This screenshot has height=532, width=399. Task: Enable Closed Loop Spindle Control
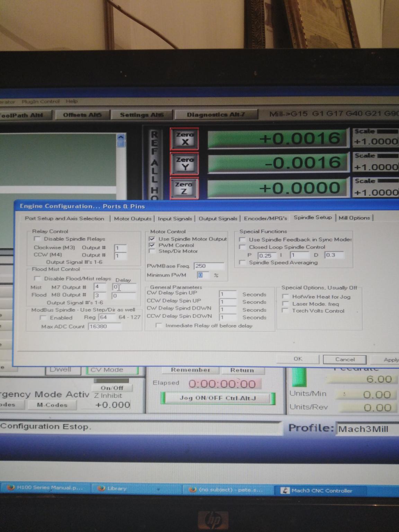(x=243, y=247)
